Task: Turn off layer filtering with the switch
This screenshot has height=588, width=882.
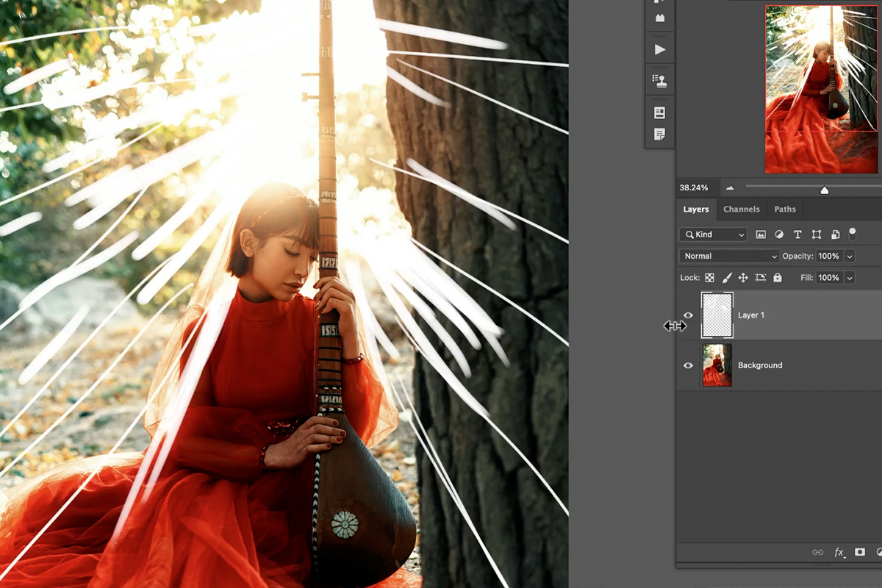Action: click(853, 234)
